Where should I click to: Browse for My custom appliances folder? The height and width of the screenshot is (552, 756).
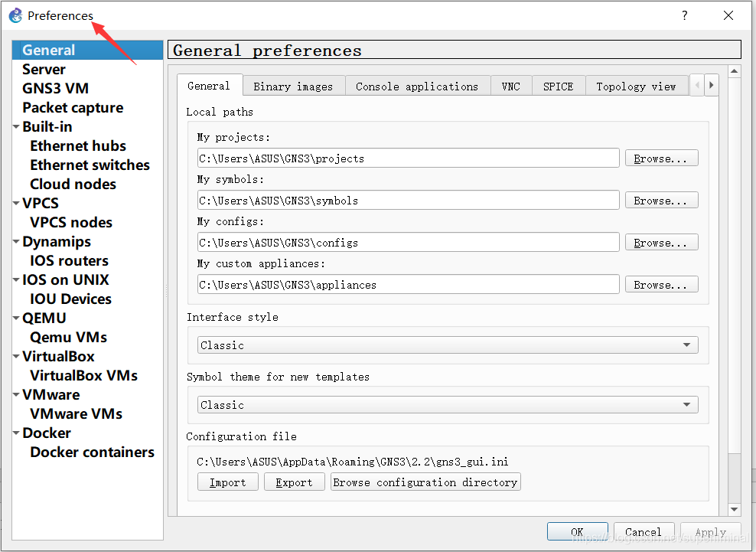(x=661, y=284)
